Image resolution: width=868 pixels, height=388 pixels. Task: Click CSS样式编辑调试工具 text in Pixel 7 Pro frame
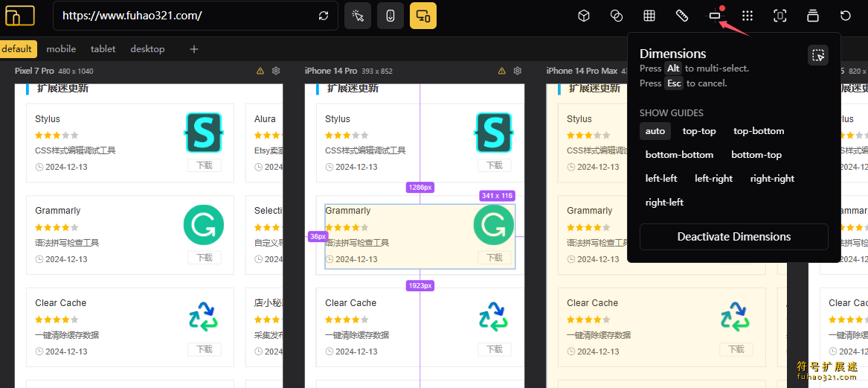pyautogui.click(x=75, y=150)
